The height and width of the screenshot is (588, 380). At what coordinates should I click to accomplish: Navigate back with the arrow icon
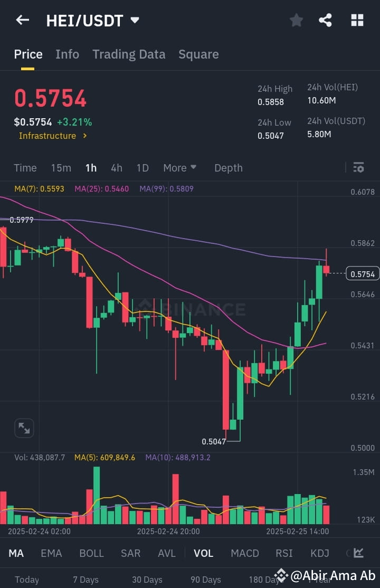click(22, 20)
